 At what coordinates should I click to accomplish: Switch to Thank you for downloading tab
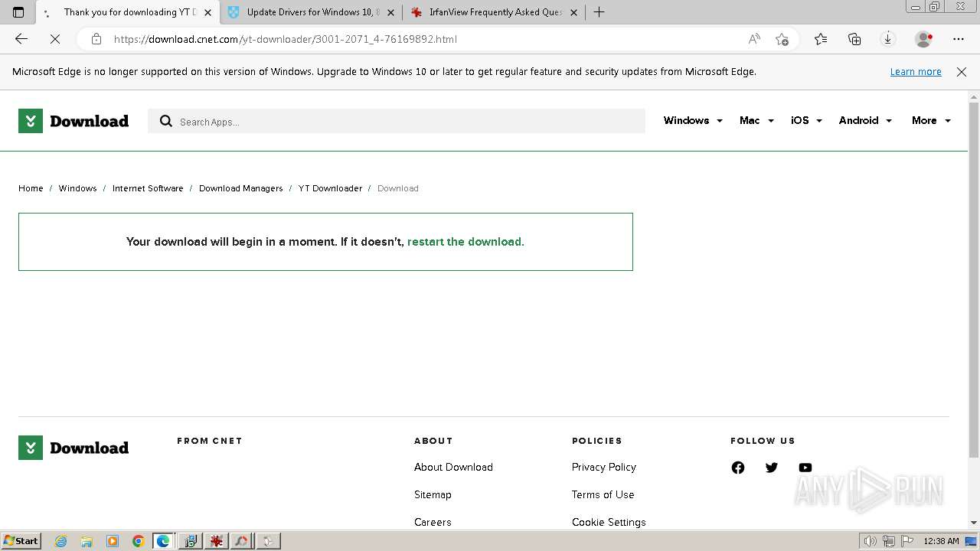(x=127, y=12)
